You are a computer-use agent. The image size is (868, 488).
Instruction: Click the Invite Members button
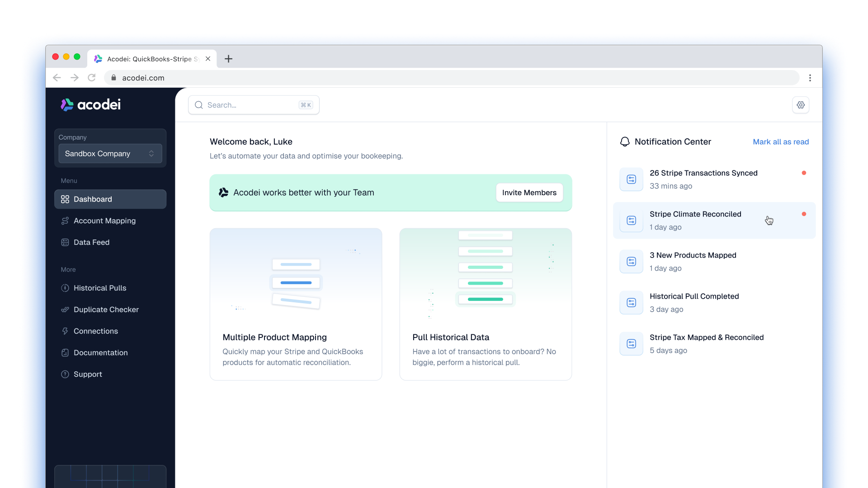[x=529, y=192]
